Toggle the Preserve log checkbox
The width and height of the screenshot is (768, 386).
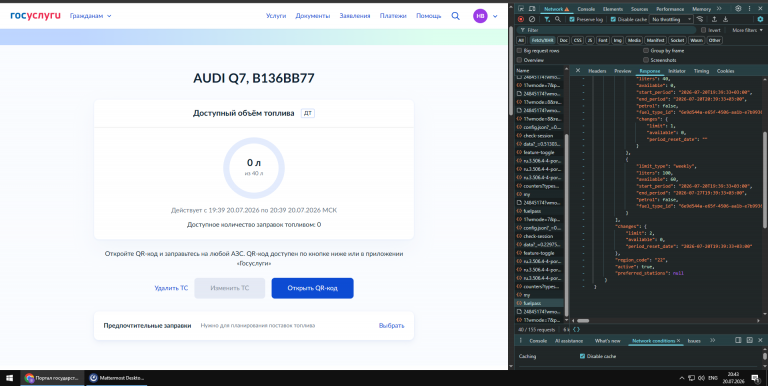pyautogui.click(x=572, y=19)
